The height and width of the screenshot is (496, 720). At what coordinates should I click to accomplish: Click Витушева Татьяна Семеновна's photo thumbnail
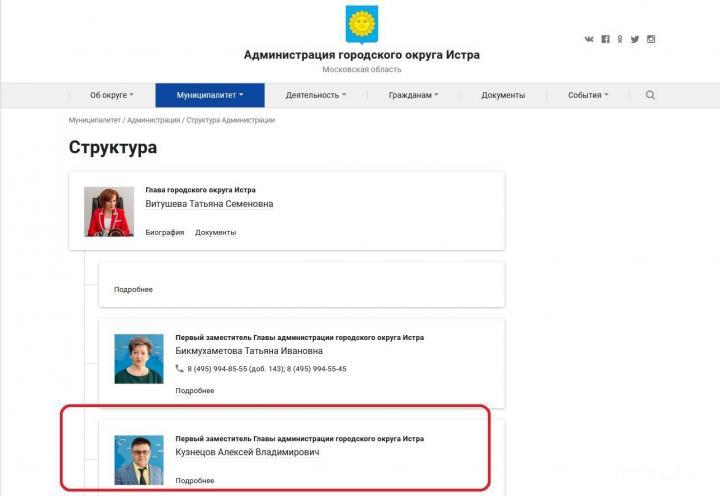109,212
